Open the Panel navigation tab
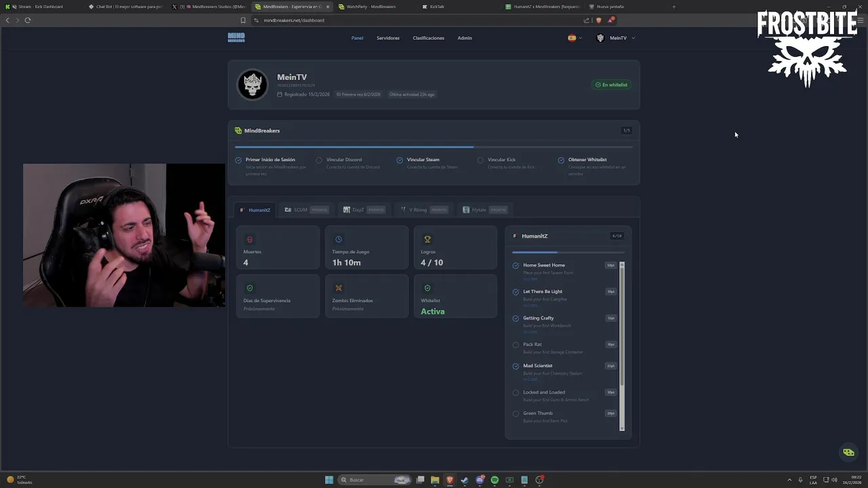The height and width of the screenshot is (488, 868). coord(357,38)
